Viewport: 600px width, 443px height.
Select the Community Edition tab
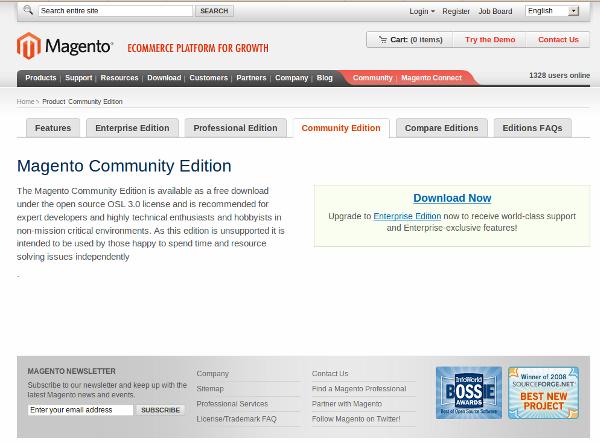point(341,128)
